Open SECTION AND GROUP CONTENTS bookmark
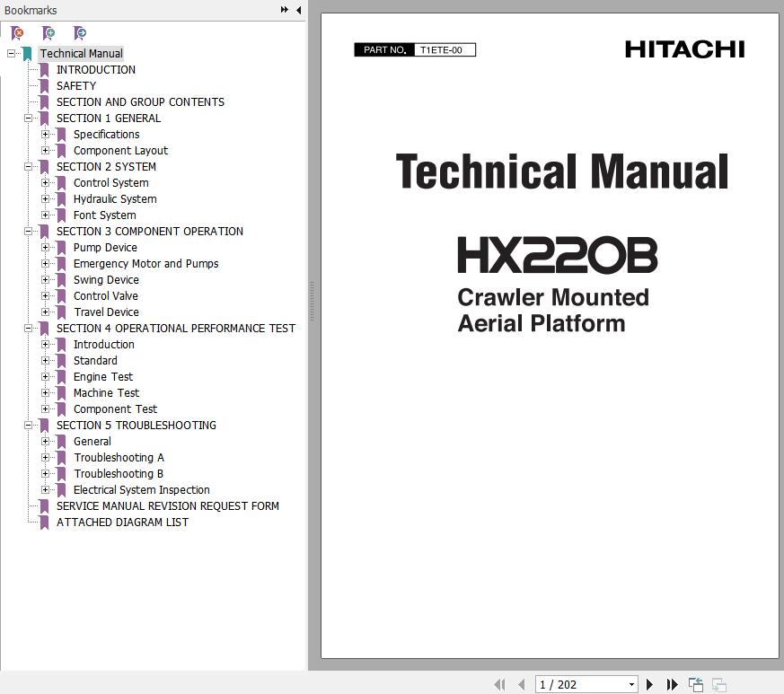The image size is (784, 694). (x=140, y=102)
